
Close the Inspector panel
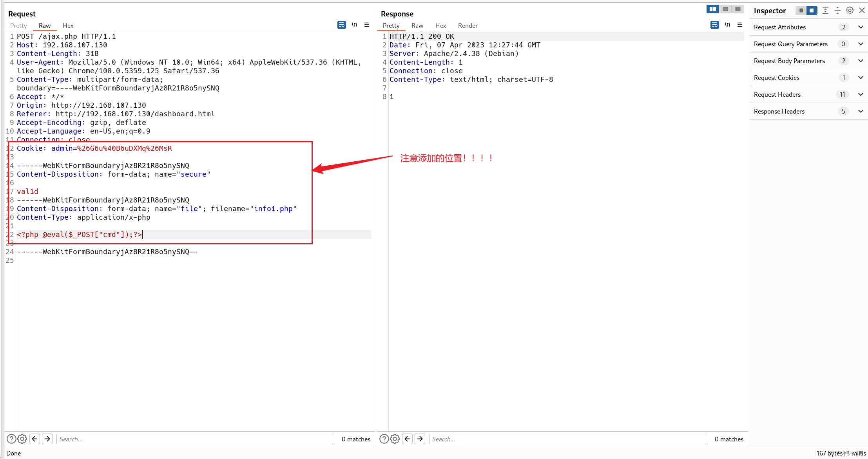coord(862,11)
